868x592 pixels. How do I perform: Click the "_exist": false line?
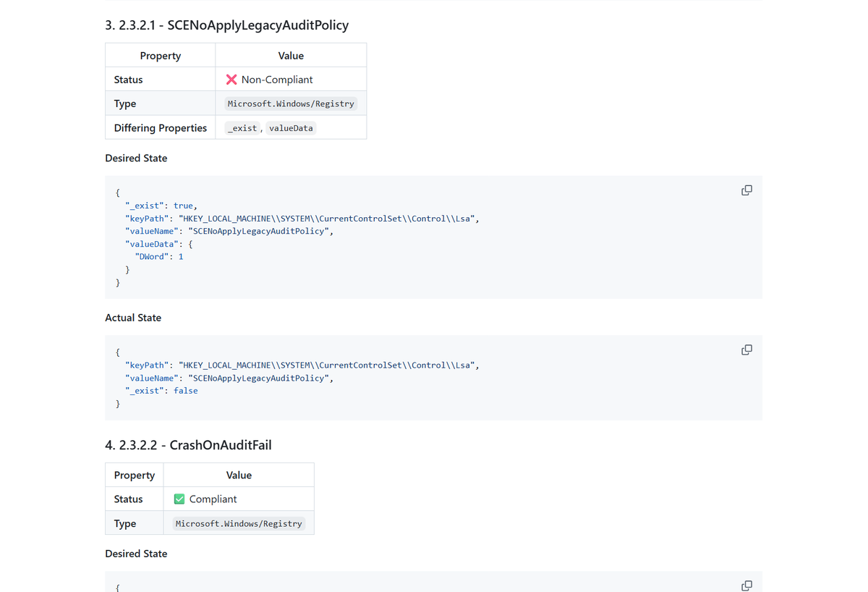click(161, 391)
